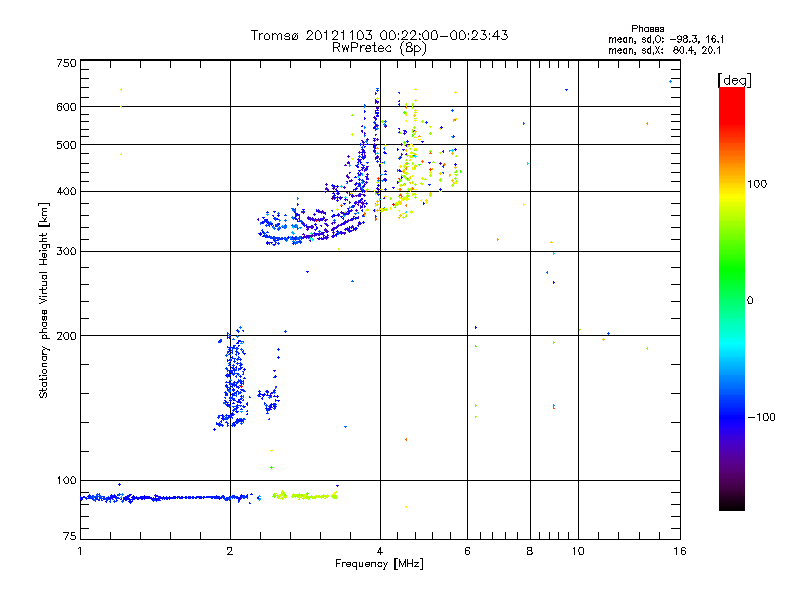Click the 'Phases' statistics heading
Viewport: 800px width, 600px height.
pos(647,29)
